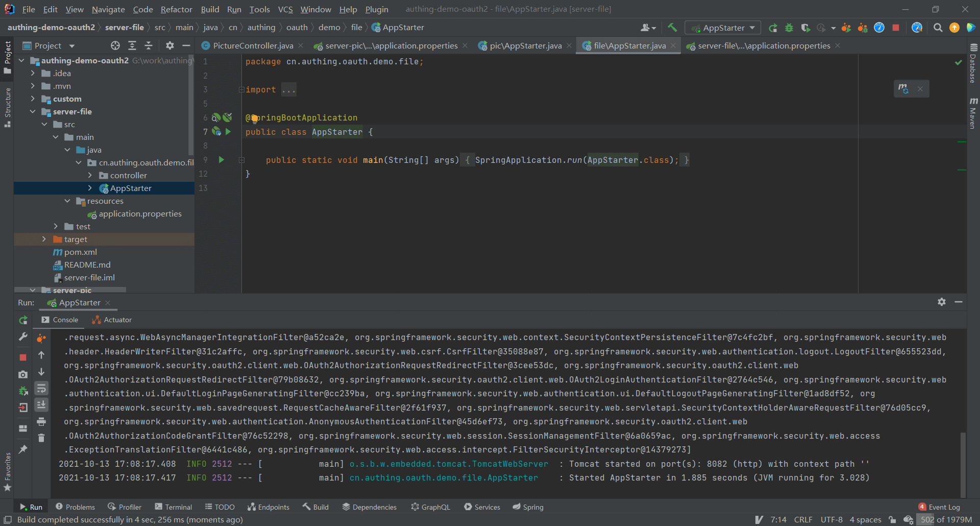Toggle scroll to end of console
Screen dimensions: 980x526
[41, 404]
